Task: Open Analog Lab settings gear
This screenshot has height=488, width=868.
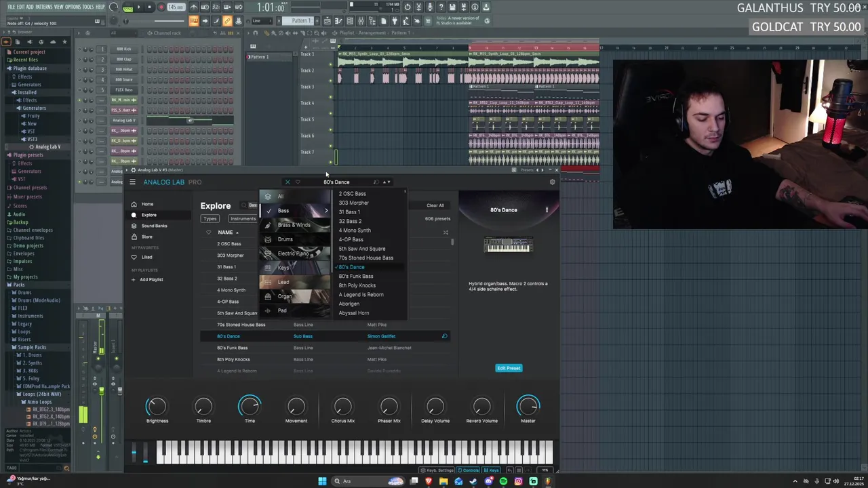Action: point(552,182)
